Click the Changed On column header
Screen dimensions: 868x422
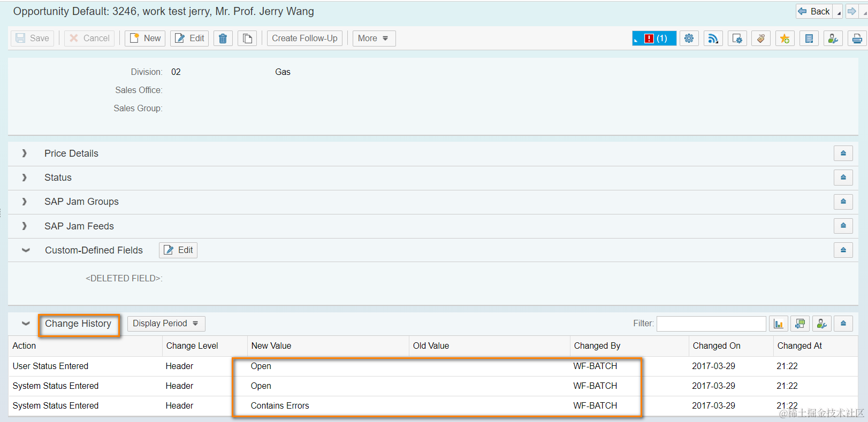[731, 346]
